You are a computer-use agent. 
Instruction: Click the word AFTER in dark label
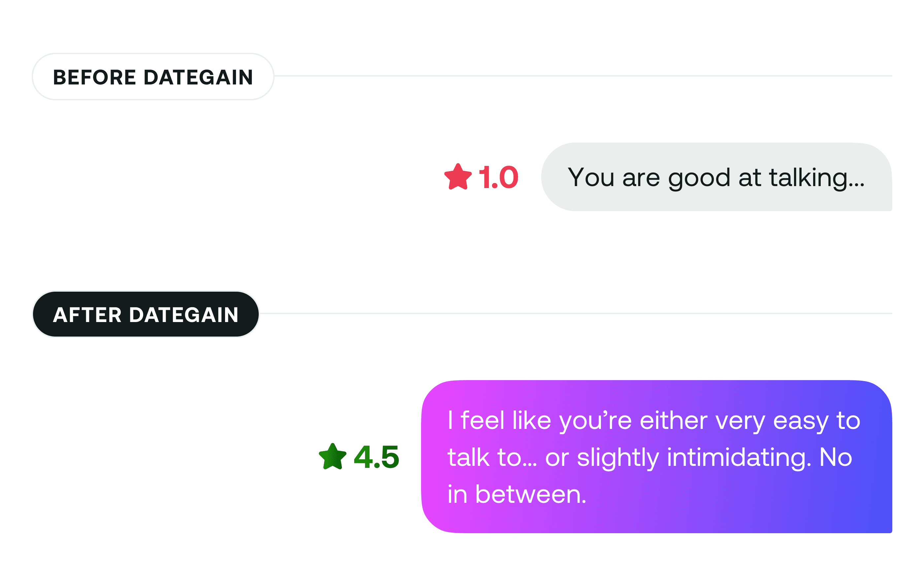click(87, 315)
